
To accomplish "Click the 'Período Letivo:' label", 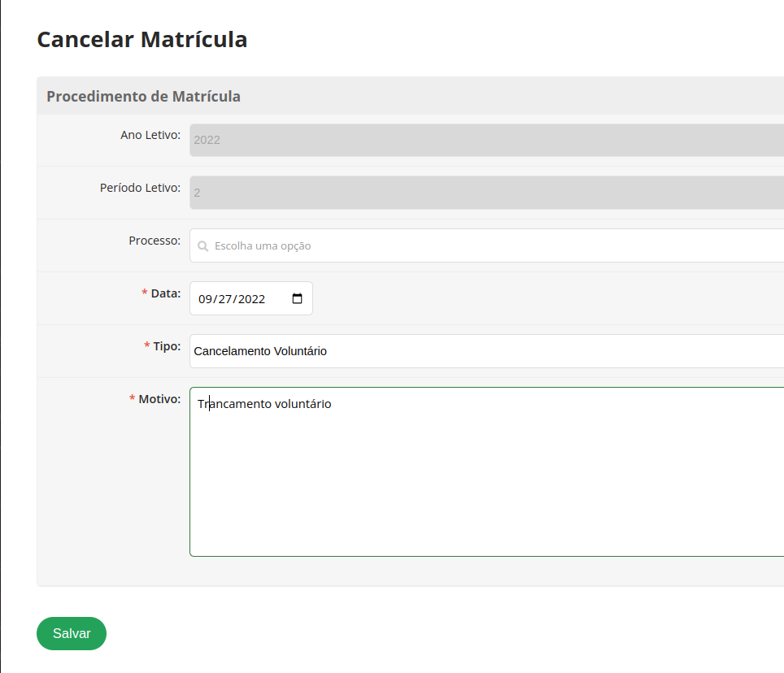I will tap(140, 188).
